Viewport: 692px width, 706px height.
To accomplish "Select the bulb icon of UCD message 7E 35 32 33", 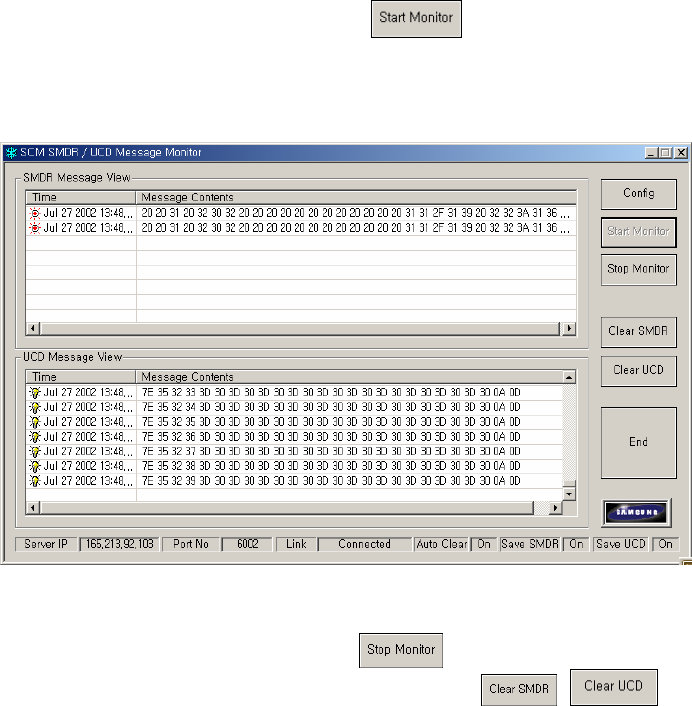I will 37,394.
